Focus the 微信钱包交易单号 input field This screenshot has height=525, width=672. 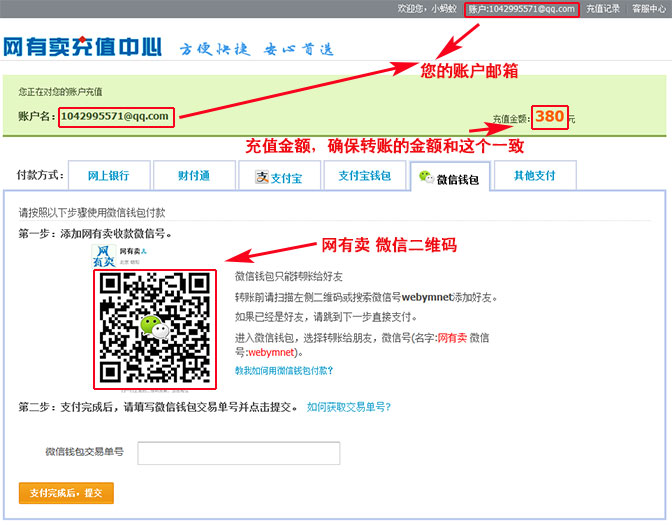click(239, 453)
